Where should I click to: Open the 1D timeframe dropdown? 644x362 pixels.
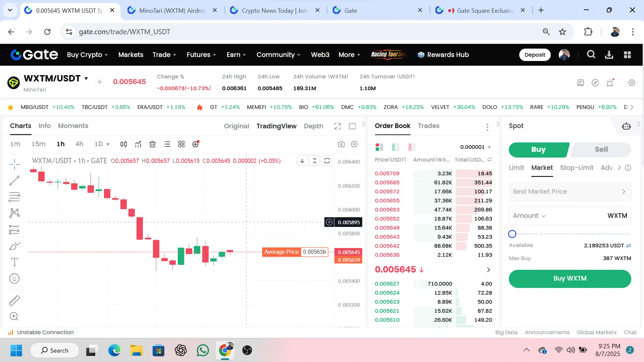click(102, 144)
